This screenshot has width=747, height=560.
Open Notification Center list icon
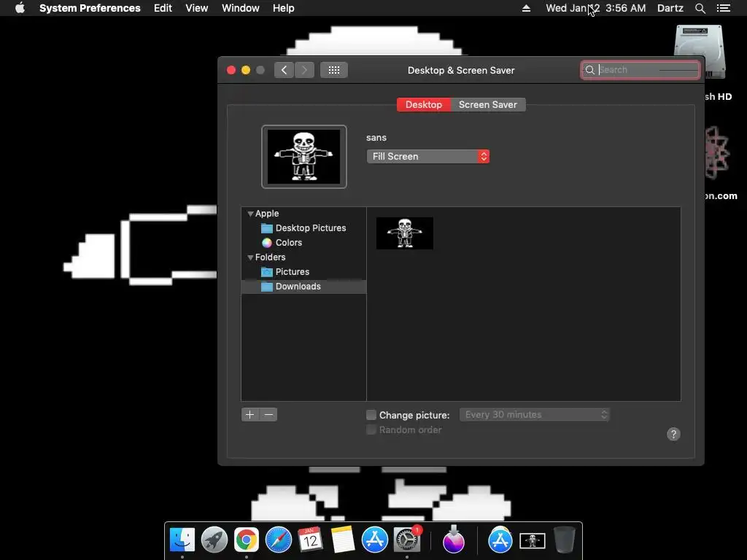pos(723,8)
